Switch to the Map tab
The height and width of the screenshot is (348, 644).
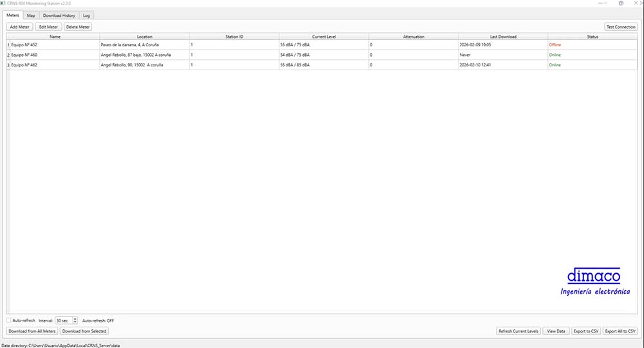coord(31,15)
